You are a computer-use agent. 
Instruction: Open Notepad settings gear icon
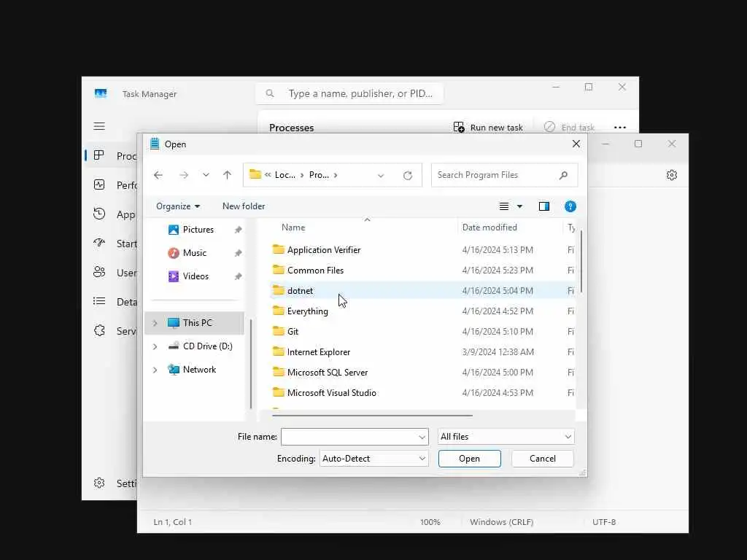(672, 175)
